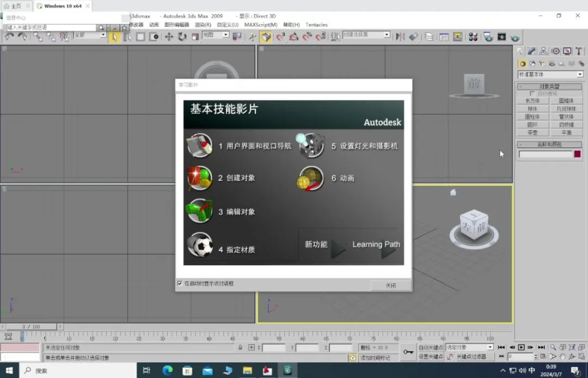This screenshot has width=588, height=378.
Task: Select the Geometry category icon
Action: point(522,64)
